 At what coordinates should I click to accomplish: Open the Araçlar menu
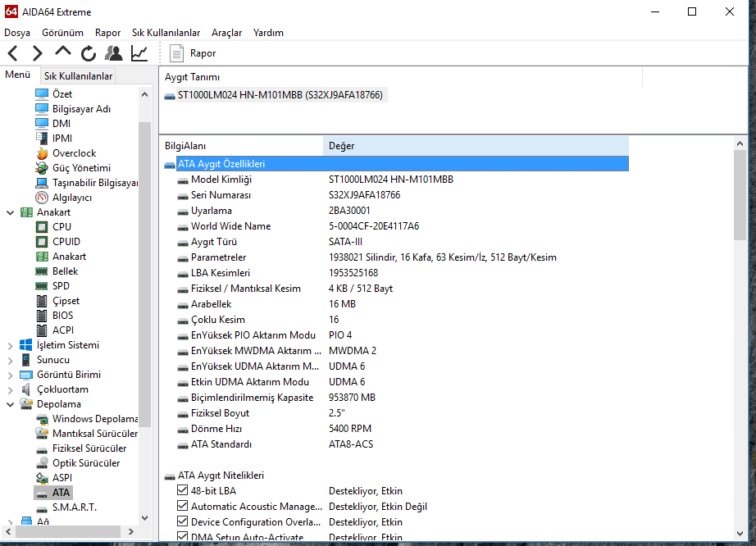[x=226, y=33]
